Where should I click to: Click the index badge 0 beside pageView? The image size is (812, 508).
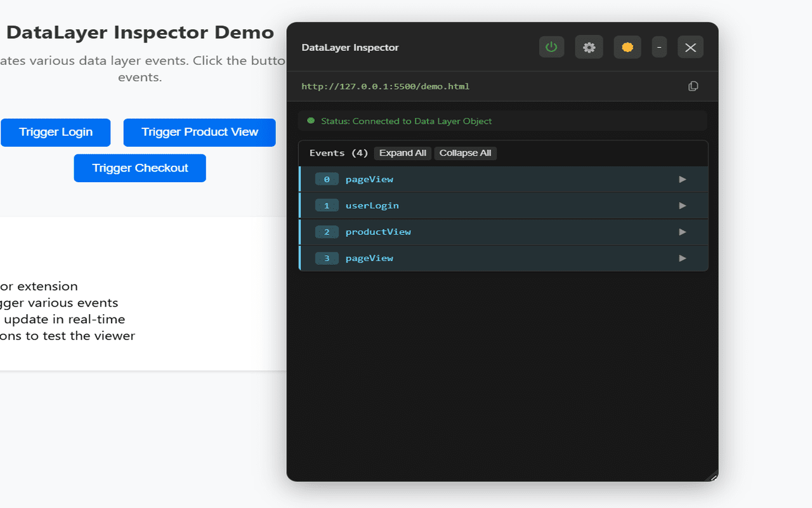tap(327, 179)
